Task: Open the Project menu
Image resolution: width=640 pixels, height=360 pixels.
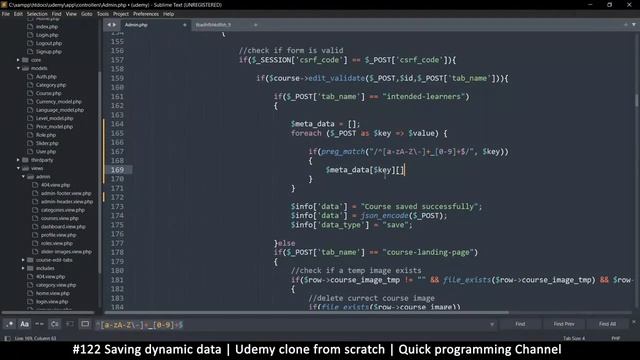Action: point(121,14)
